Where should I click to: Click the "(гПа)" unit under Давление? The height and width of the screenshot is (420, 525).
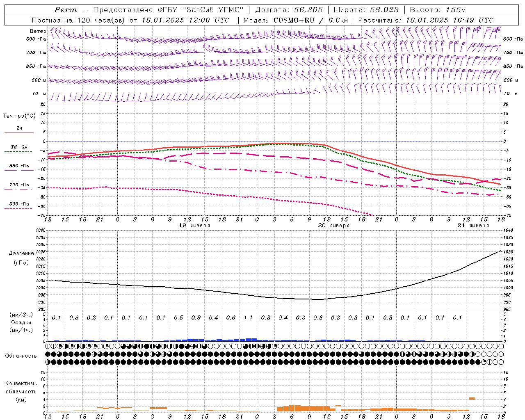21,262
